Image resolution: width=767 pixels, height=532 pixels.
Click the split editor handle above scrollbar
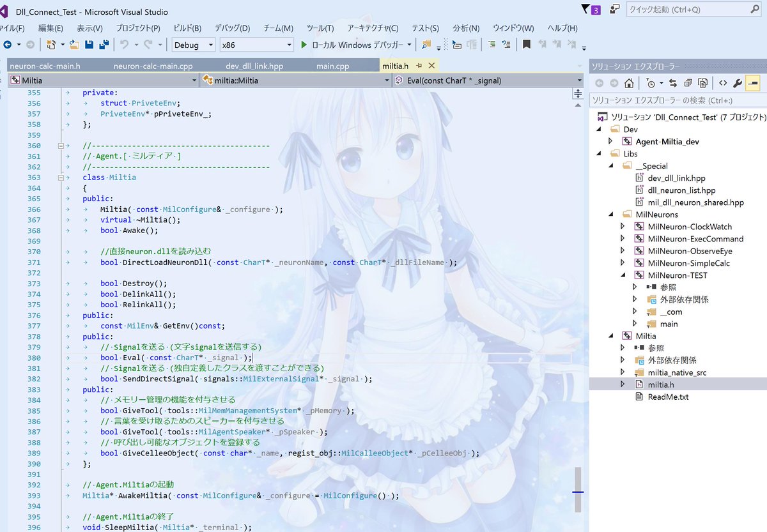pyautogui.click(x=578, y=93)
